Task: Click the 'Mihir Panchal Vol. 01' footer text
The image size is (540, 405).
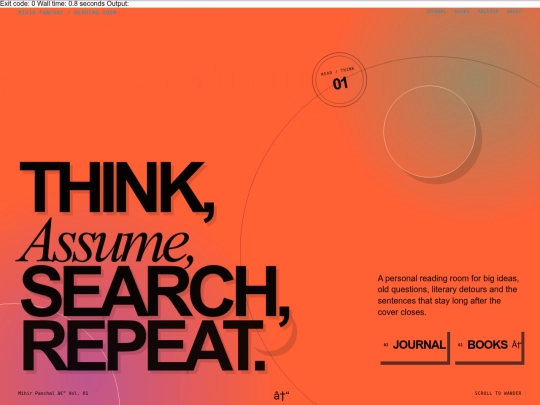Action: pyautogui.click(x=53, y=393)
